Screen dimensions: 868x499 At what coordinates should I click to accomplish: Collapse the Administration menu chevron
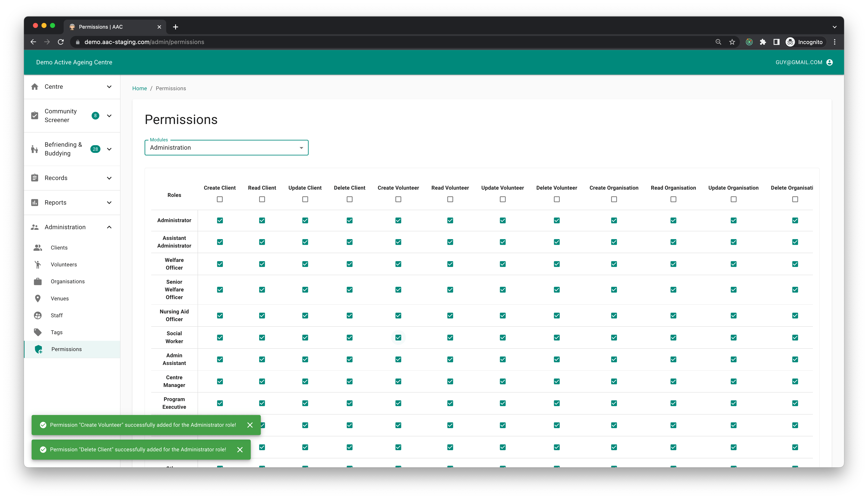109,227
